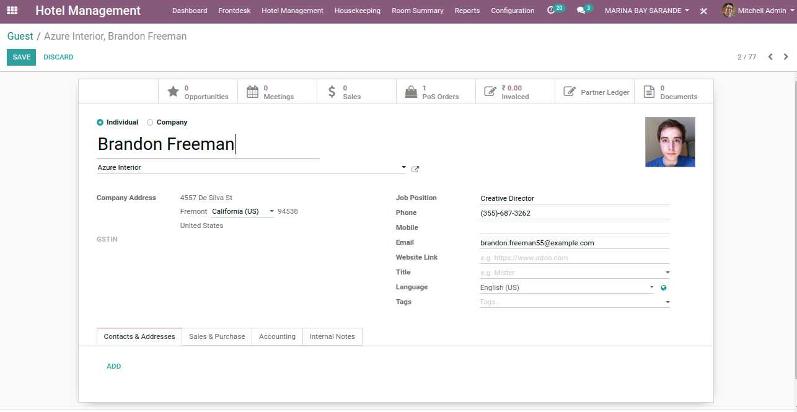Click the Email address field
This screenshot has width=797, height=412.
tap(574, 243)
